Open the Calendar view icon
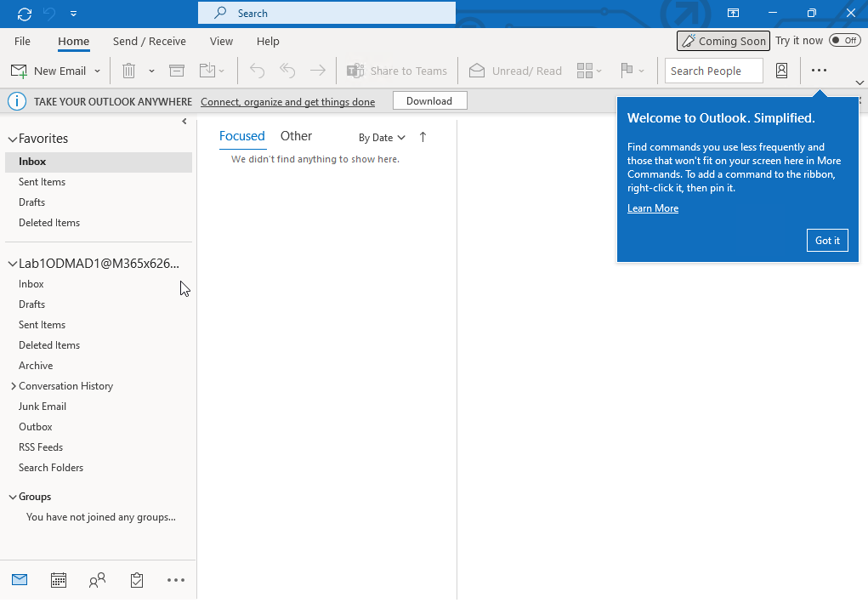The height and width of the screenshot is (603, 868). click(59, 580)
